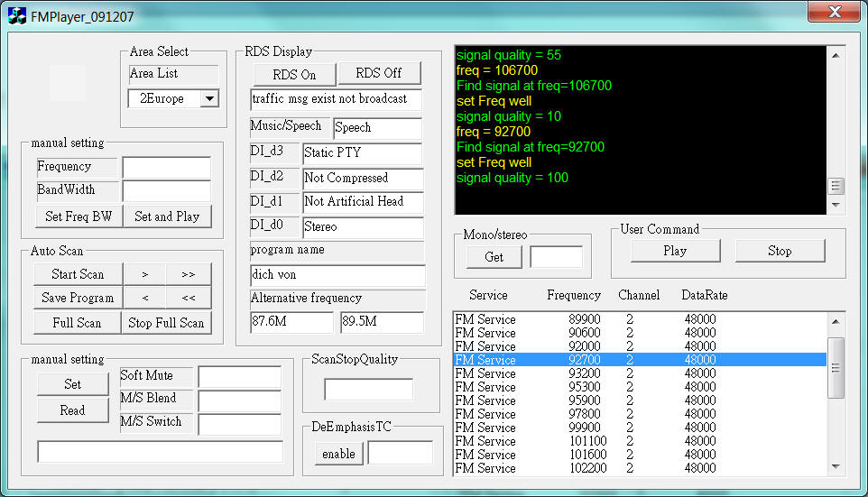Click the wide text field below Read button
This screenshot has height=497, width=868.
click(x=160, y=451)
